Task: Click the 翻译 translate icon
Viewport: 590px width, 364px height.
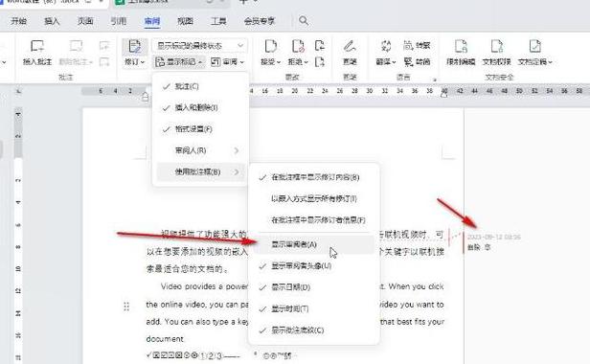Action: [x=386, y=46]
